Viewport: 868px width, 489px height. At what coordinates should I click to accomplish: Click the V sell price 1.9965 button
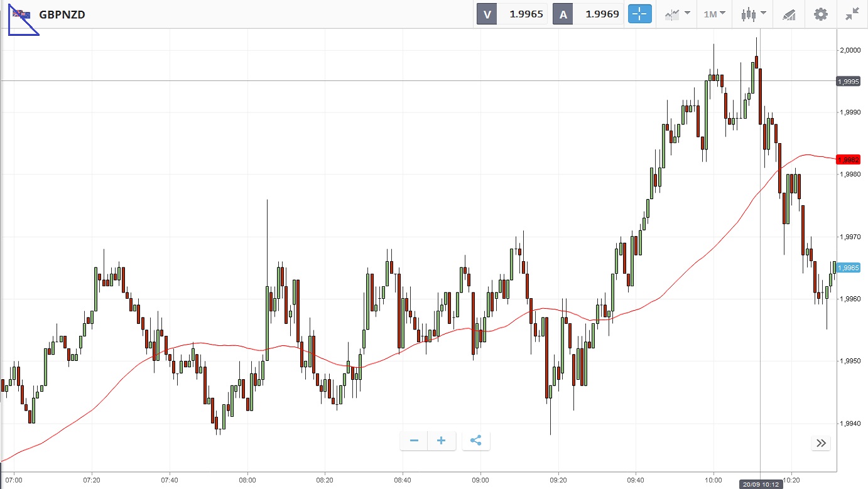tap(512, 14)
